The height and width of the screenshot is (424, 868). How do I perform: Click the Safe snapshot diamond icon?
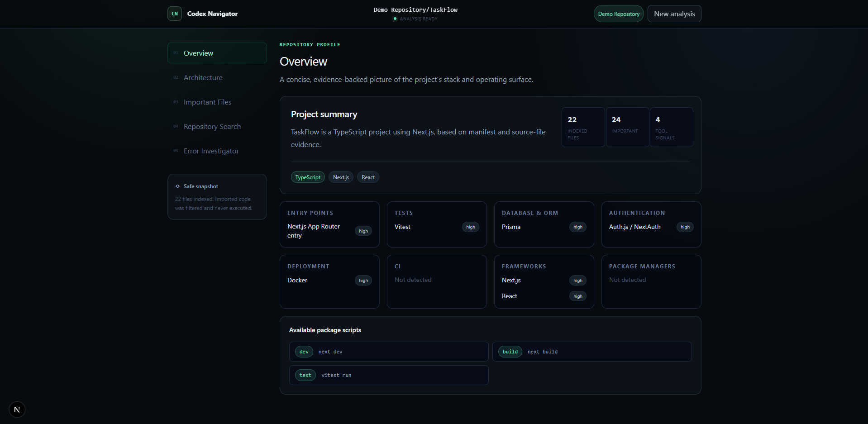point(177,186)
